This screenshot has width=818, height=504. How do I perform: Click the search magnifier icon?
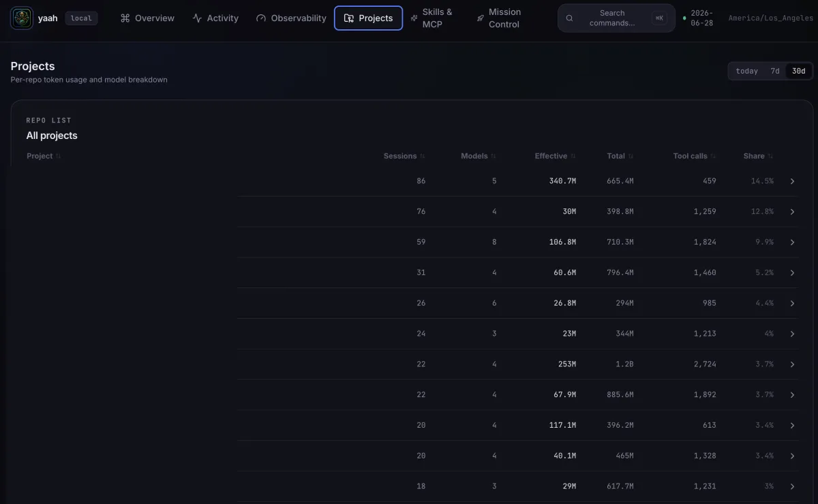[x=570, y=18]
